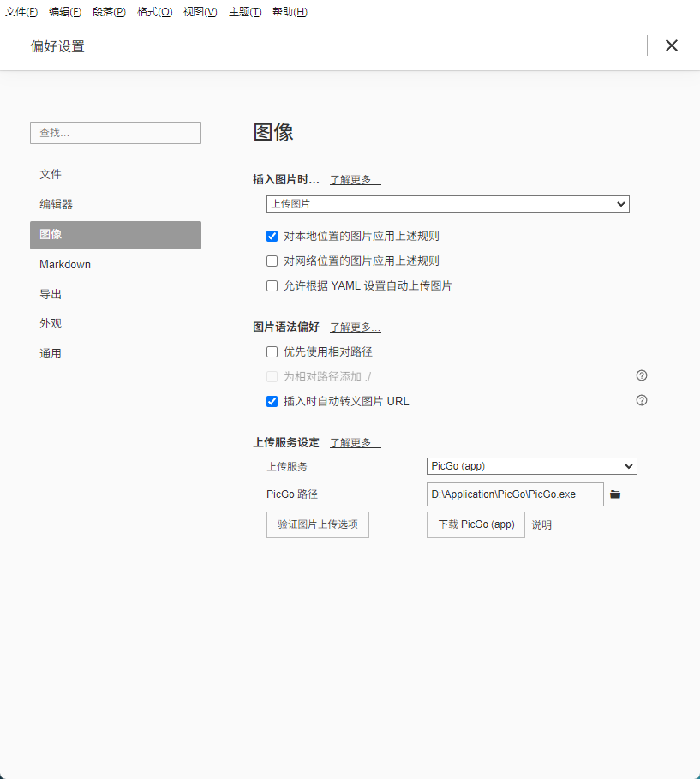Open the 说明 link next to download button

541,524
